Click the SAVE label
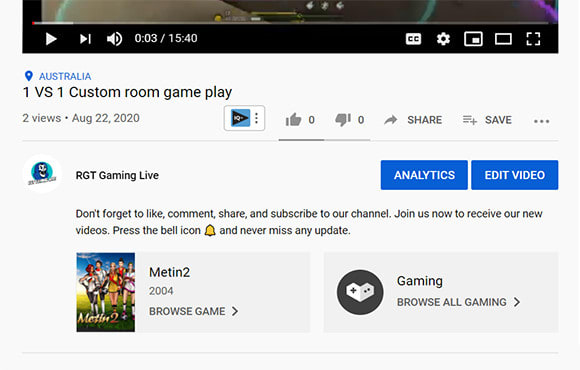The image size is (580, 370). [498, 120]
